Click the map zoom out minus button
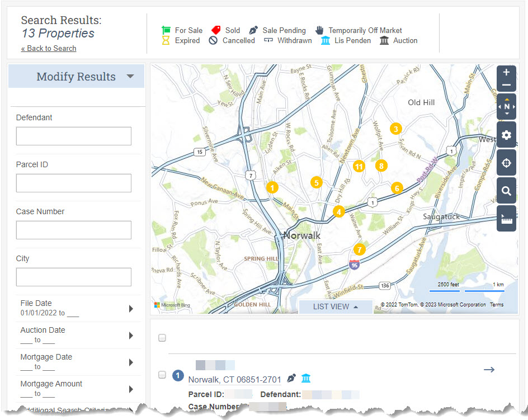 coord(506,85)
